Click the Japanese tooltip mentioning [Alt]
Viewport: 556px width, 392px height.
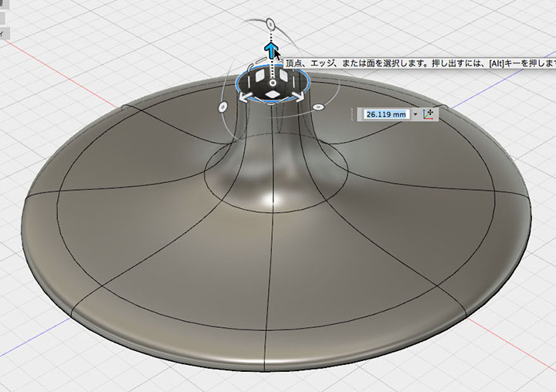(419, 63)
